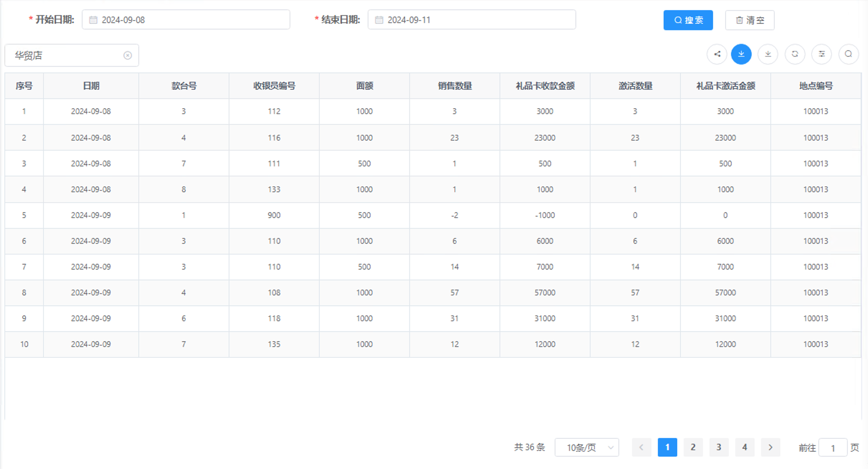868x469 pixels.
Task: Refresh the table with the reload icon
Action: (x=795, y=54)
